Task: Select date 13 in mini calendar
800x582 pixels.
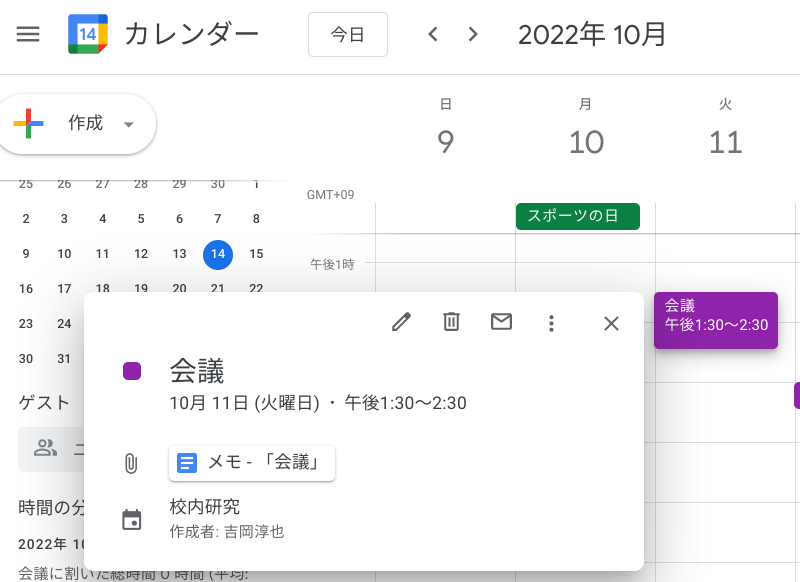Action: pyautogui.click(x=180, y=254)
